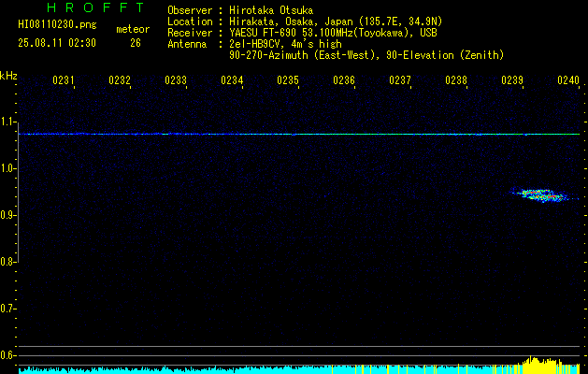Click the 0236 time marker

click(x=344, y=80)
